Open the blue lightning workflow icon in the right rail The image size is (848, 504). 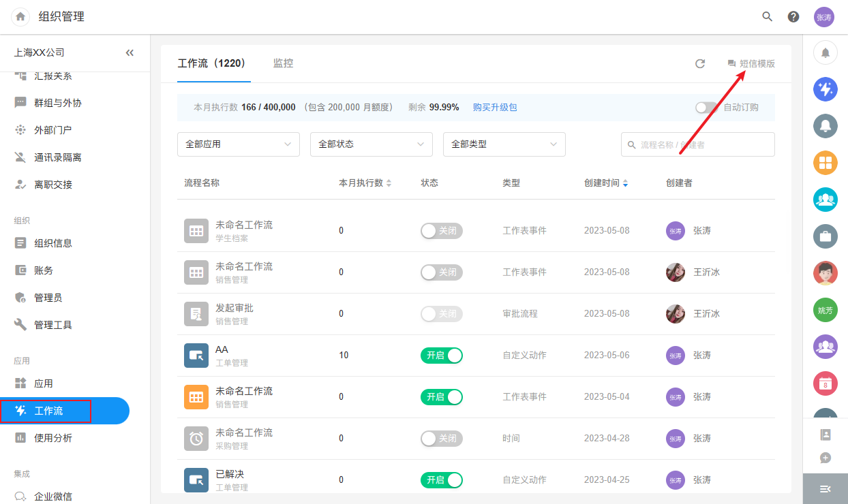click(825, 89)
